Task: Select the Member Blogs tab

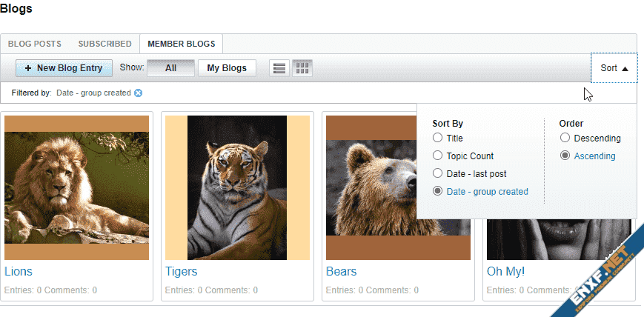Action: click(182, 44)
